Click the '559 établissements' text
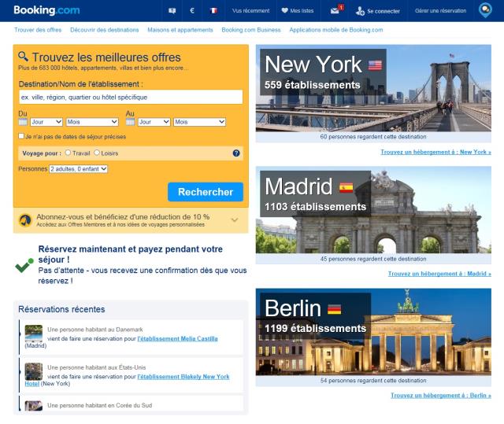This screenshot has height=424, width=504. 312,85
